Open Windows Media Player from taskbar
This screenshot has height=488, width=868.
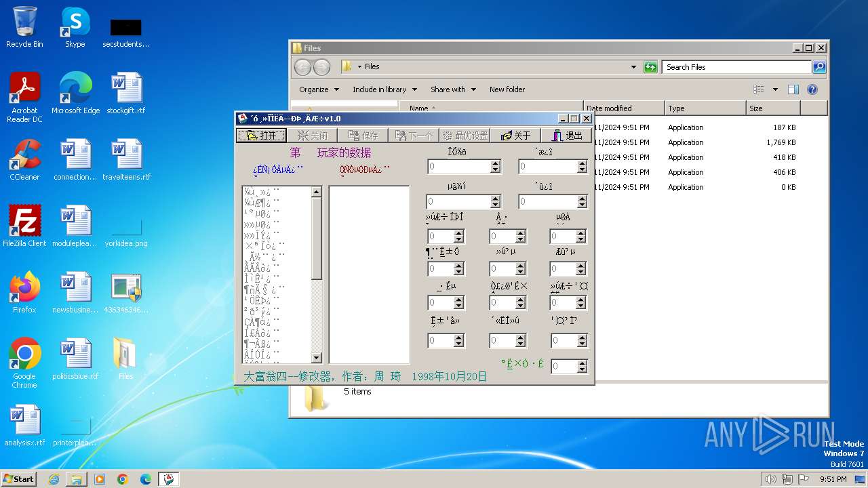(x=100, y=479)
